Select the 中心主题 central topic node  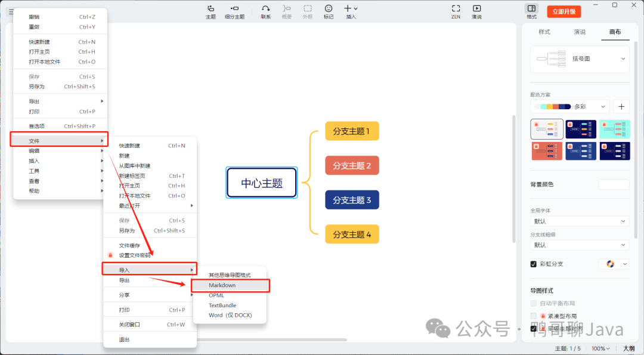262,183
